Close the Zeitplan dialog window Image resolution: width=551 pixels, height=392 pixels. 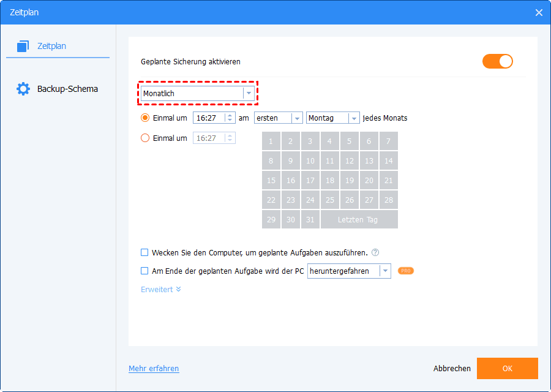pos(539,12)
